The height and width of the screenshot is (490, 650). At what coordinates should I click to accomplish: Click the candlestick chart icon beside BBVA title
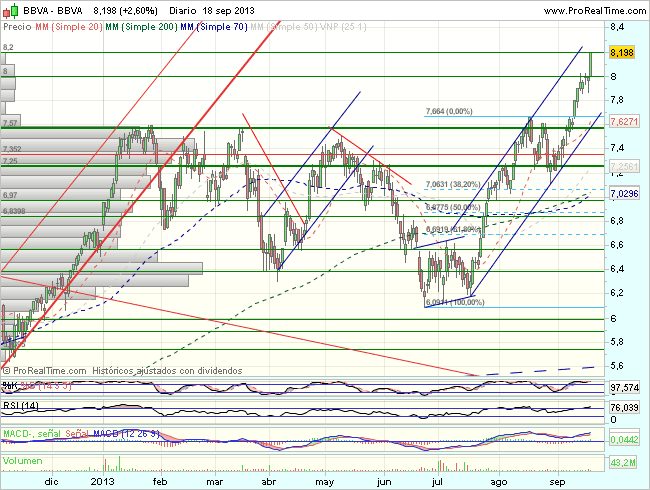pyautogui.click(x=11, y=10)
